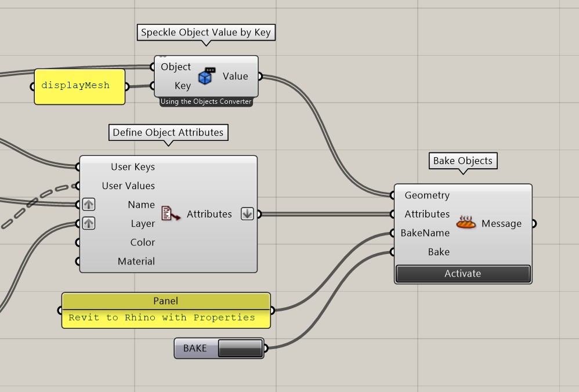The height and width of the screenshot is (392, 579).
Task: Click the Key input socket
Action: [x=152, y=86]
